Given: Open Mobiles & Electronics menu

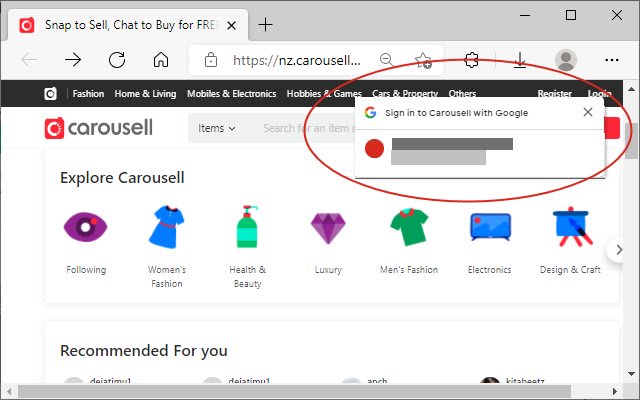Looking at the screenshot, I should pos(231,94).
